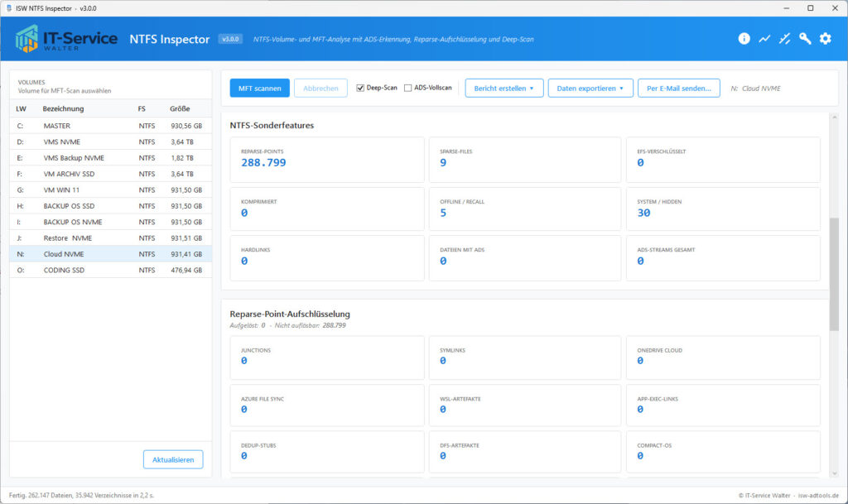Click the Compact-OS card

(x=723, y=452)
